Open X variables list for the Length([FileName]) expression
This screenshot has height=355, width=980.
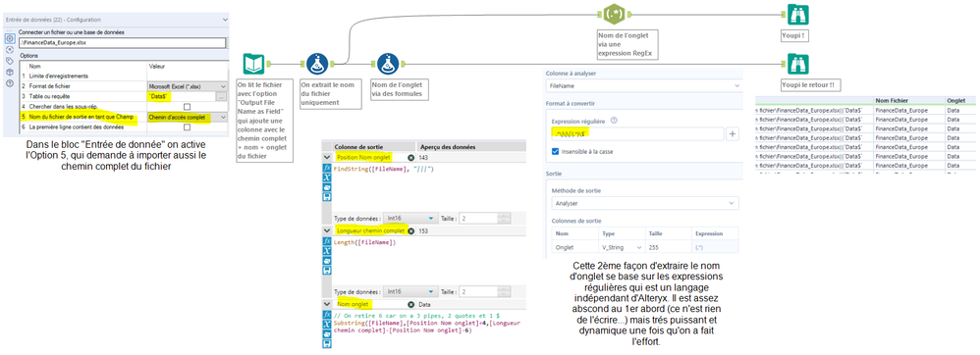327,251
